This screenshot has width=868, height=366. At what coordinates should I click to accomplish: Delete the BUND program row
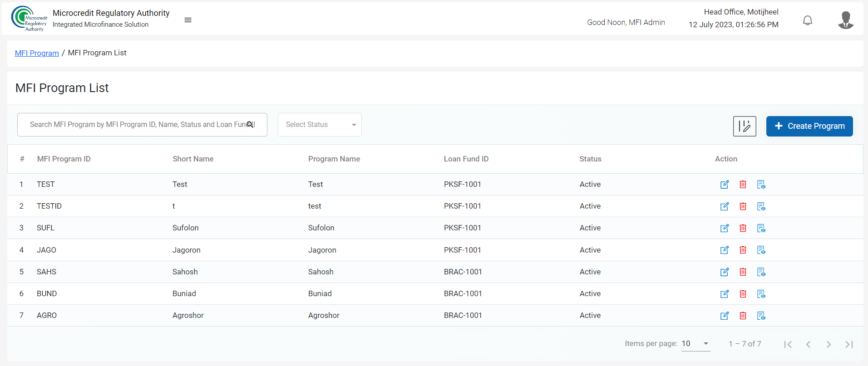coord(743,294)
